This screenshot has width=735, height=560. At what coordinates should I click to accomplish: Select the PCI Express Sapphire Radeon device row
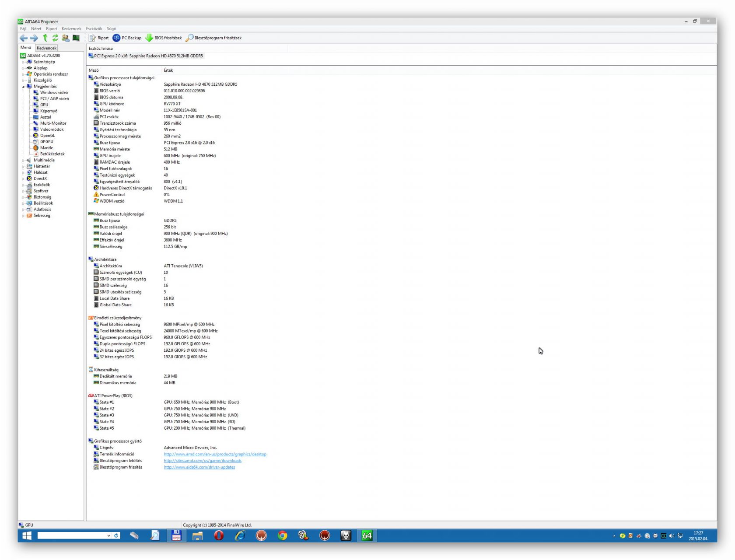[146, 56]
